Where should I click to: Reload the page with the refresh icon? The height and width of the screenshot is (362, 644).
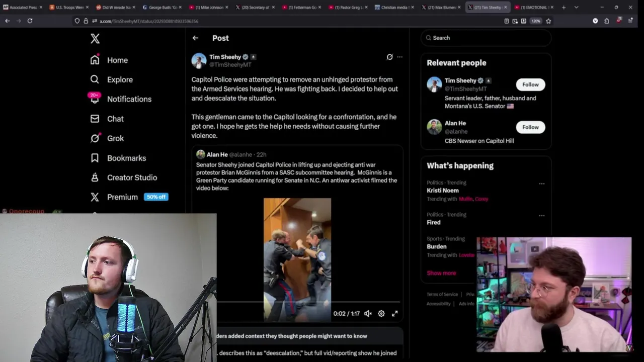[x=30, y=21]
